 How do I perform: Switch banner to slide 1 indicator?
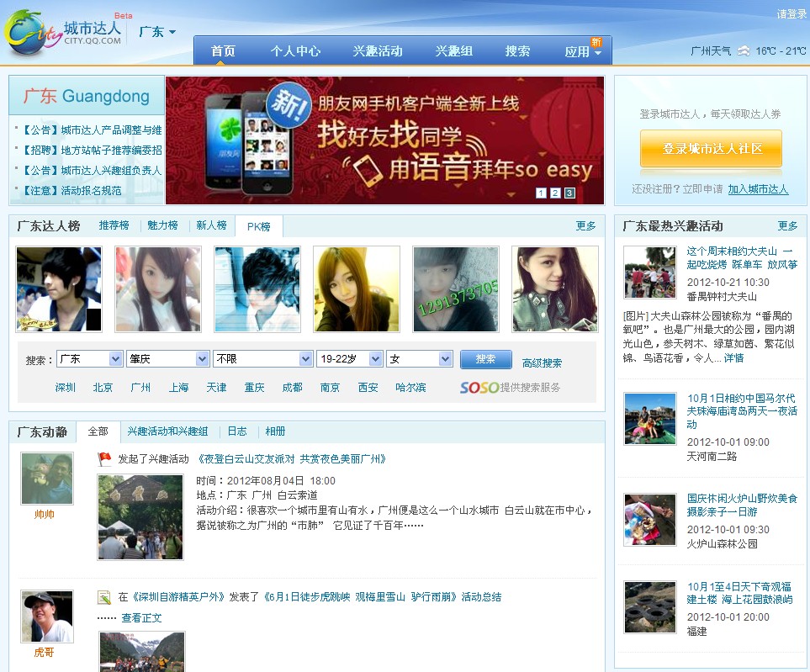[541, 193]
